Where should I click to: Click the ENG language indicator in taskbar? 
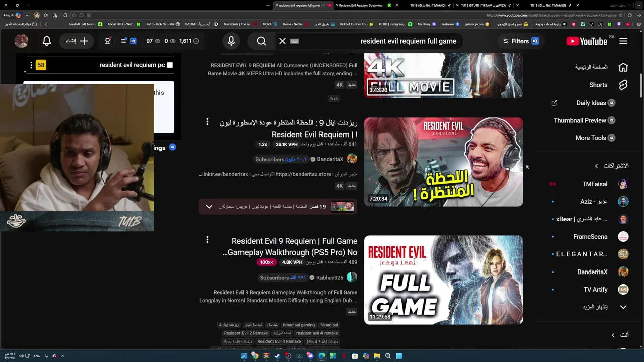(37, 356)
